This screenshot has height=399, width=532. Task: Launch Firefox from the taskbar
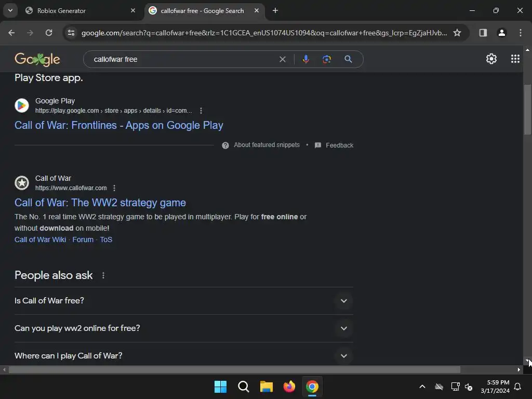pyautogui.click(x=289, y=387)
